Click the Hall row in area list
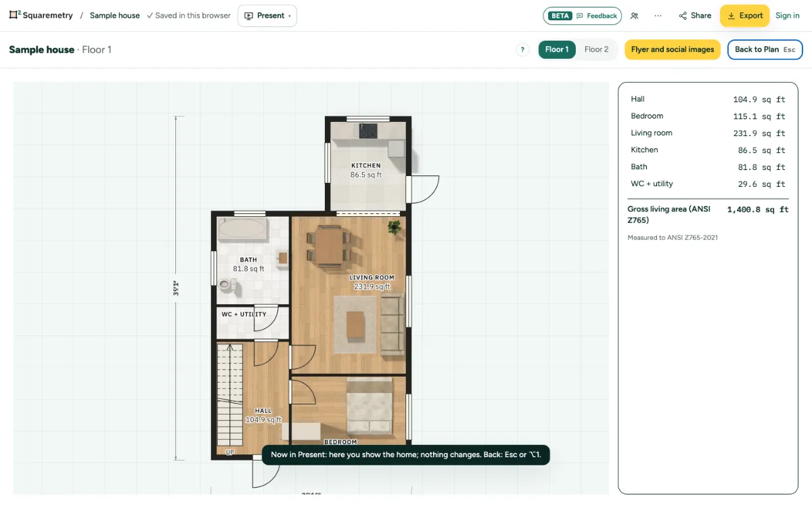This screenshot has width=812, height=508. tap(708, 100)
